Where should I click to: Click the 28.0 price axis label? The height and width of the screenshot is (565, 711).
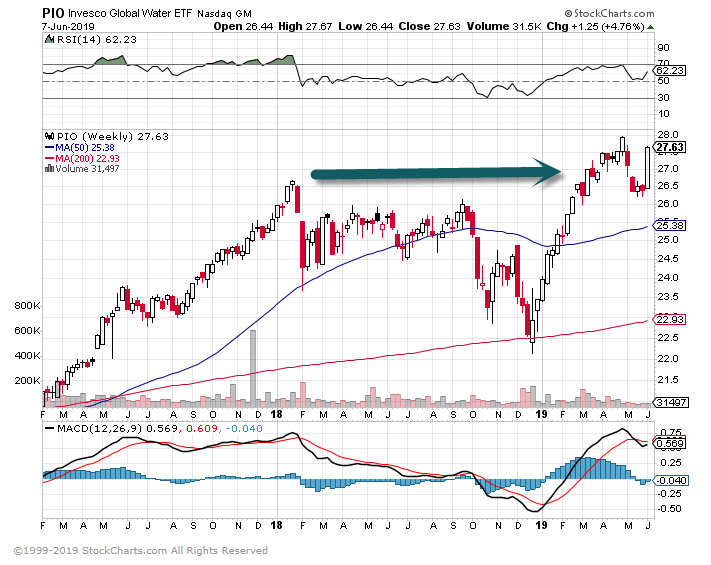667,134
